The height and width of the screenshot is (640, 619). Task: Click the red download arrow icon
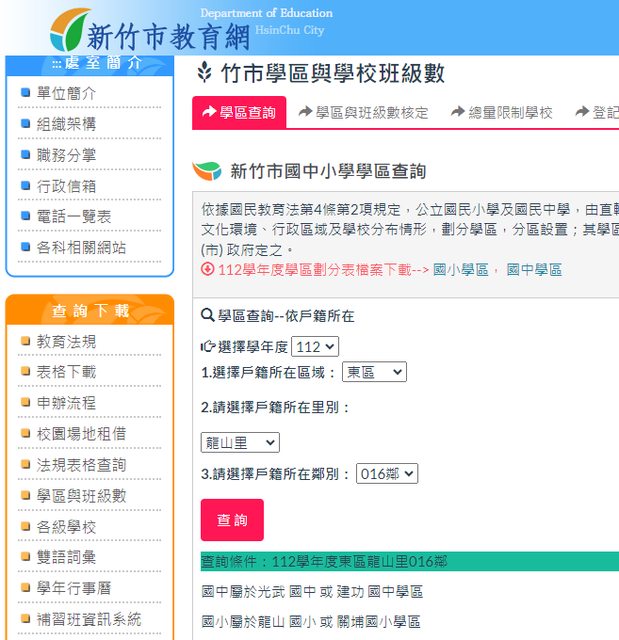click(208, 269)
